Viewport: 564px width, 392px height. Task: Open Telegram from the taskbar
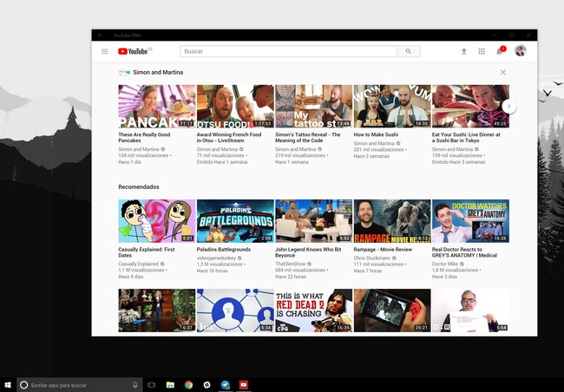(x=226, y=384)
